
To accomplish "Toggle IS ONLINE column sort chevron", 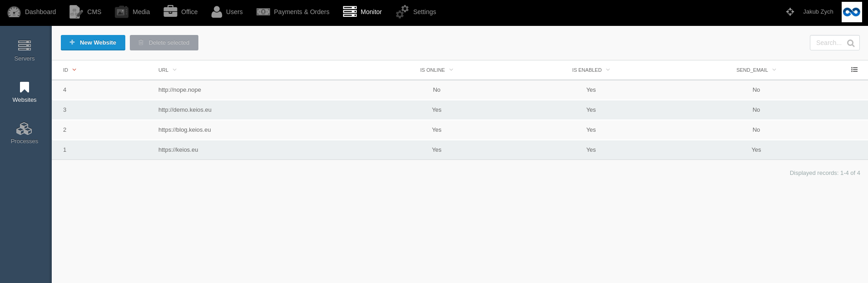I will click(451, 70).
